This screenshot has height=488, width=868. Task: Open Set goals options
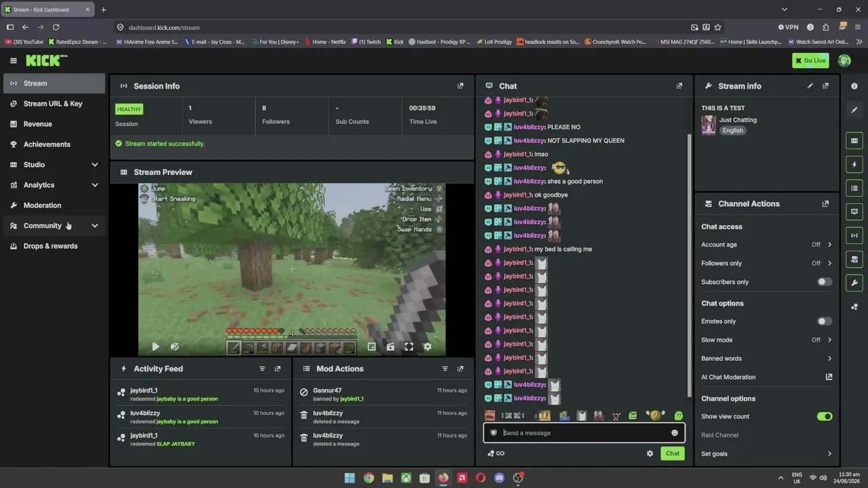[x=766, y=454]
